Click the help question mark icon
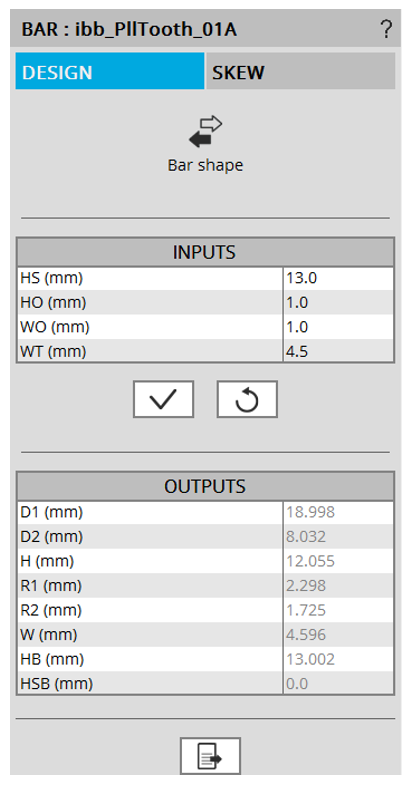 [x=385, y=30]
